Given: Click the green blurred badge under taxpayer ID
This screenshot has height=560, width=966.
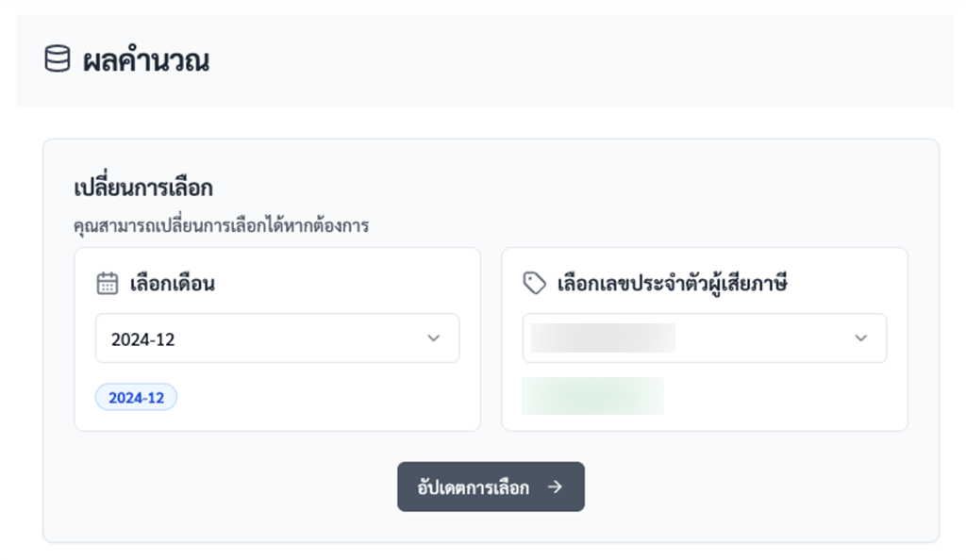Looking at the screenshot, I should (592, 396).
